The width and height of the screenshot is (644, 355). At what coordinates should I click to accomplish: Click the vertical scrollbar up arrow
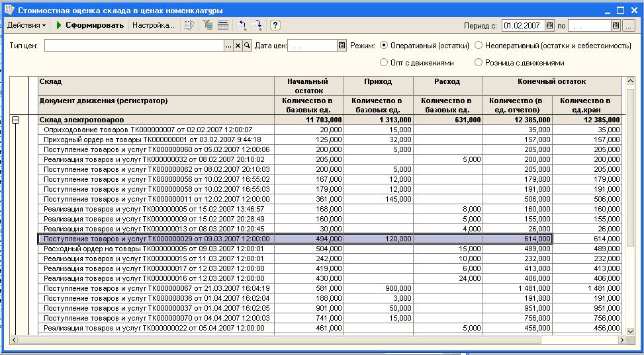click(x=630, y=81)
